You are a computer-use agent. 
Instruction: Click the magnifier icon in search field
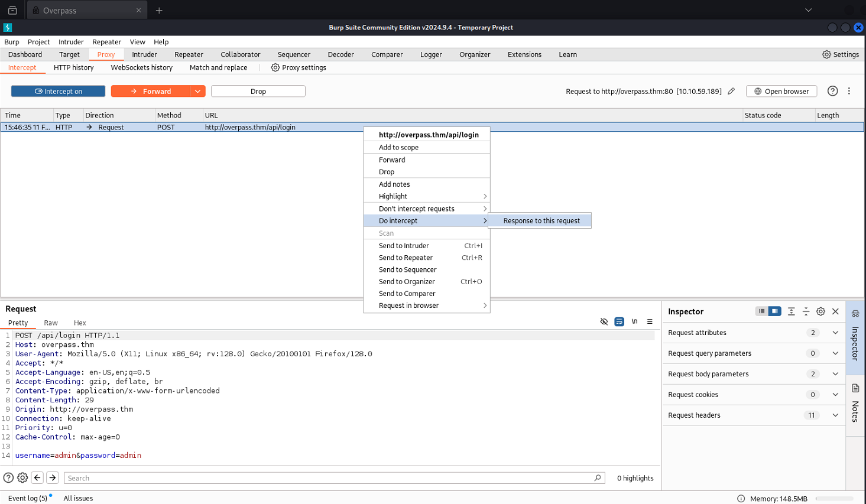[x=597, y=478]
